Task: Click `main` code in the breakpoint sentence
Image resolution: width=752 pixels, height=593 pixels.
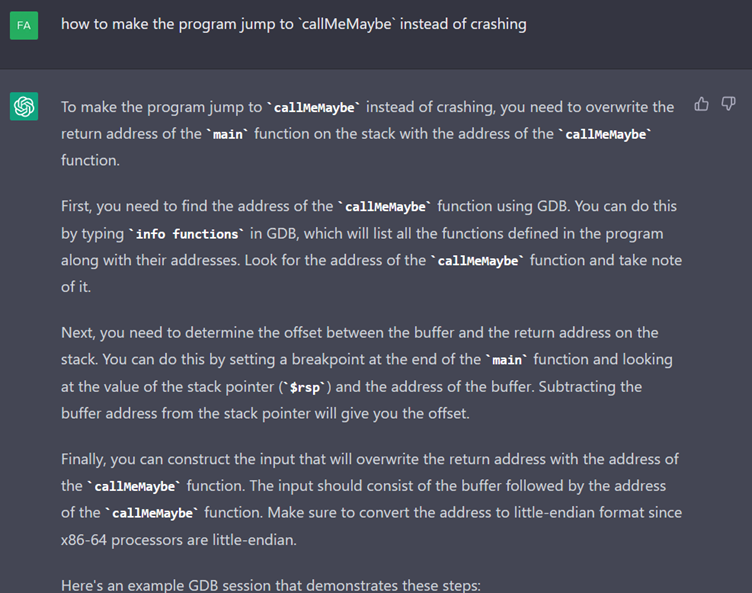Action: pos(507,359)
